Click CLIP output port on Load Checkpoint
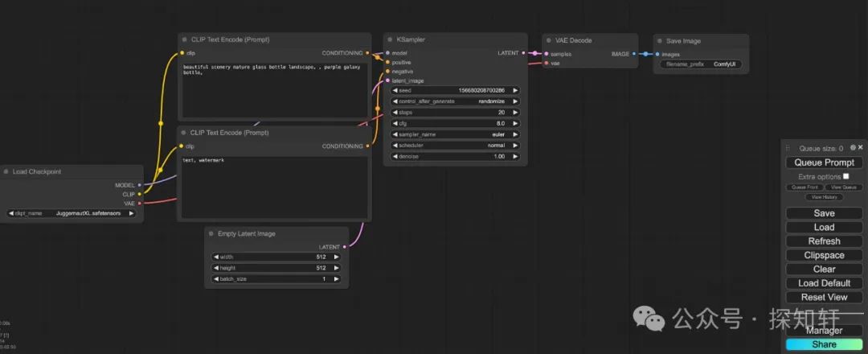The width and height of the screenshot is (868, 354). coord(139,194)
